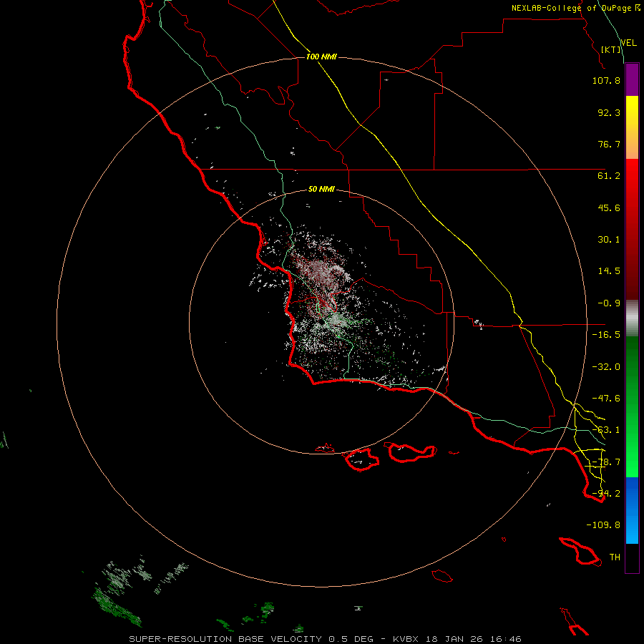This screenshot has height=644, width=644.
Task: Click the blue band of color scale
Action: coord(632,510)
